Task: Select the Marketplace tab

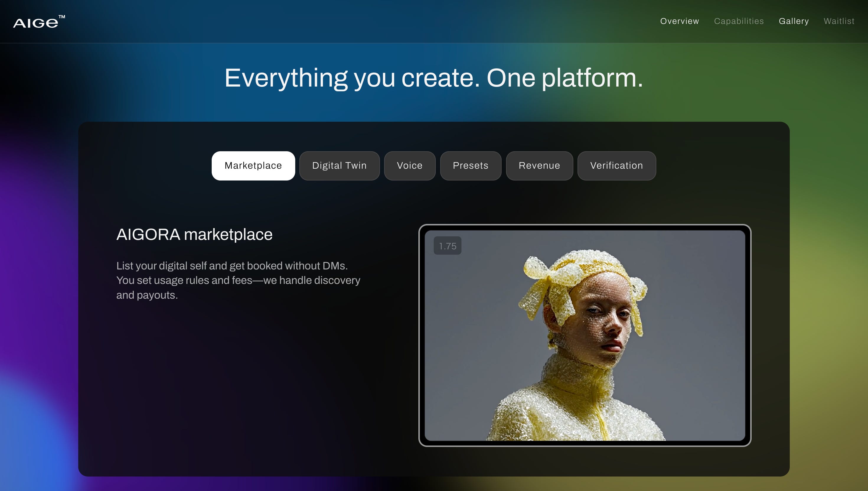Action: (x=253, y=165)
